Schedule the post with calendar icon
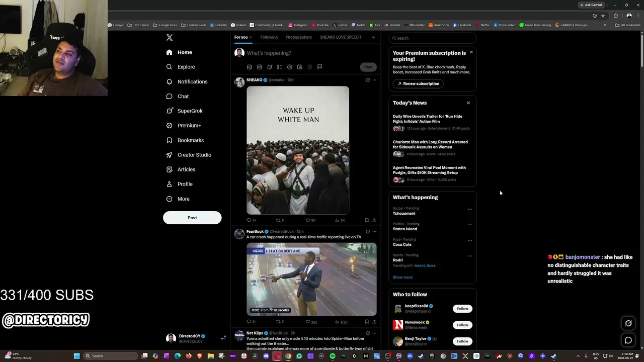Image resolution: width=644 pixels, height=362 pixels. (299, 67)
